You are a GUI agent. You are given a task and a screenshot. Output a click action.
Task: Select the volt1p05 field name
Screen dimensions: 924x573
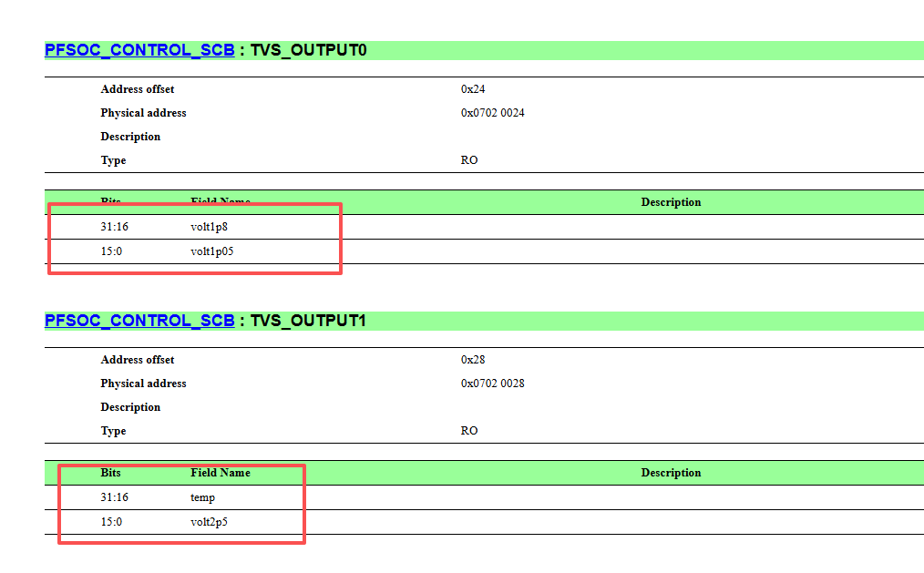coord(211,251)
